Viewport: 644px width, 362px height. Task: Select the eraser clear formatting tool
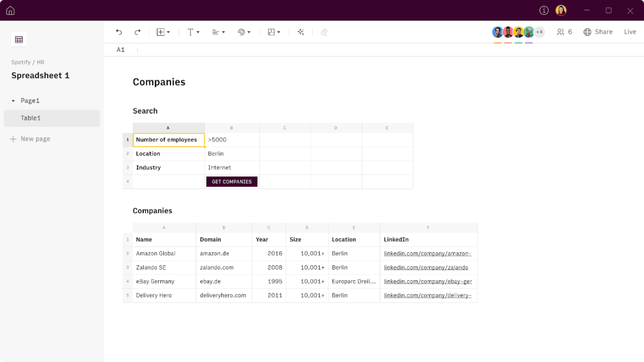pyautogui.click(x=324, y=32)
